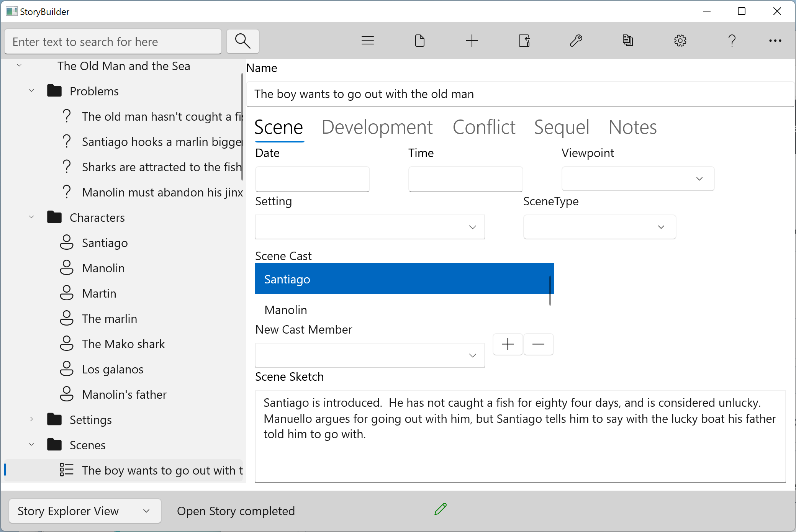
Task: Click the new document file icon
Action: coord(419,41)
